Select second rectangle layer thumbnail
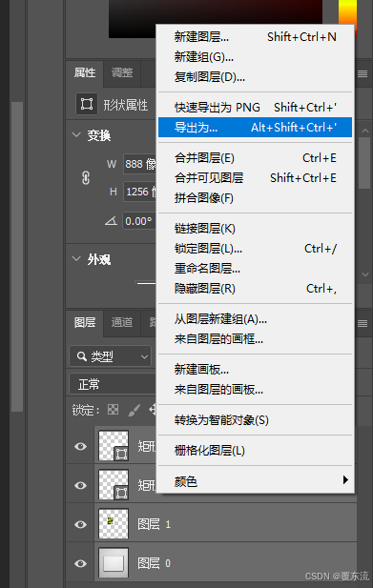This screenshot has height=588, width=373. click(x=114, y=484)
